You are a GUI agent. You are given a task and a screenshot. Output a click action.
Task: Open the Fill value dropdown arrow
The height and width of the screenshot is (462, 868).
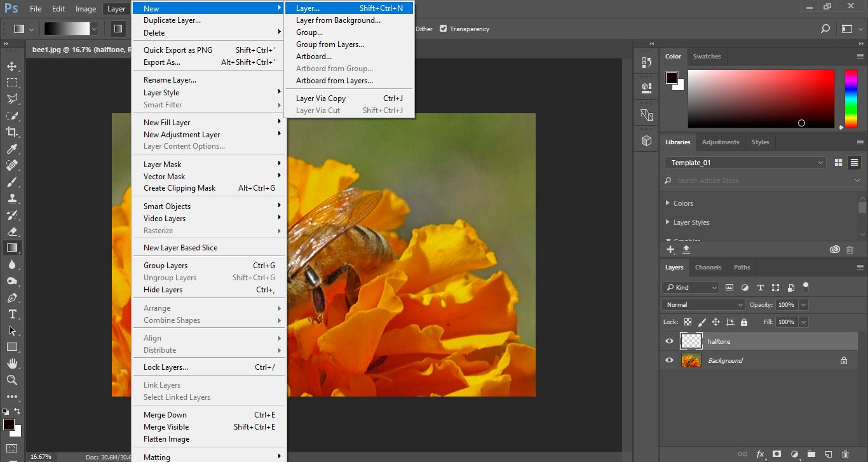coord(804,322)
